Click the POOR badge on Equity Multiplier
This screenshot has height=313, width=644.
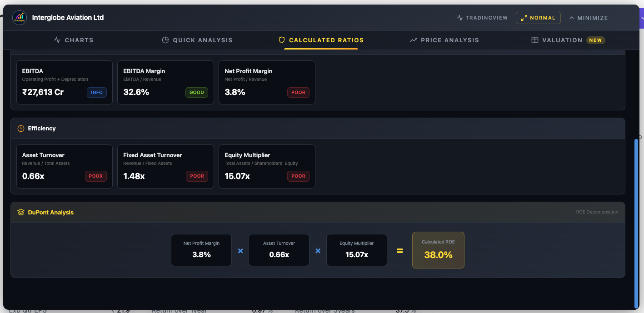point(298,176)
